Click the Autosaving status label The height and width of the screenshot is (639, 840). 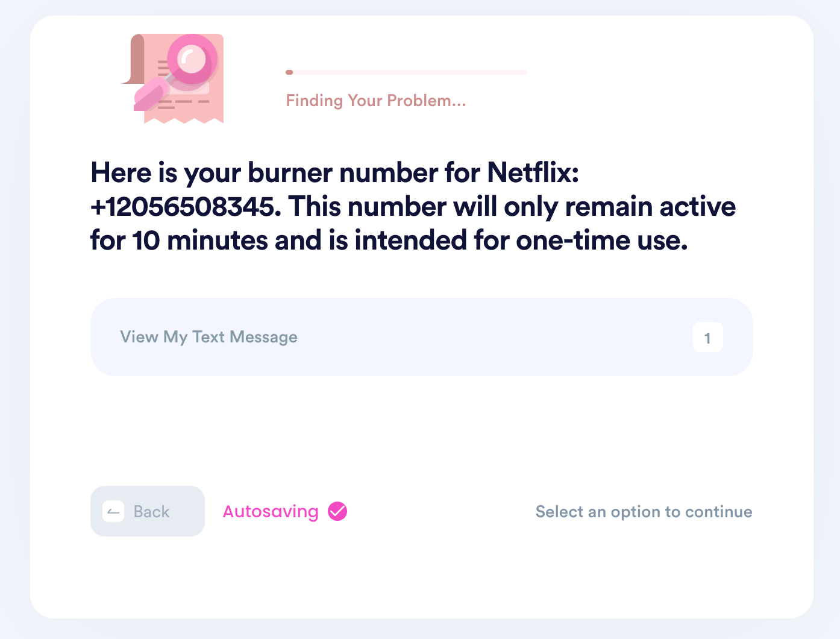[271, 511]
